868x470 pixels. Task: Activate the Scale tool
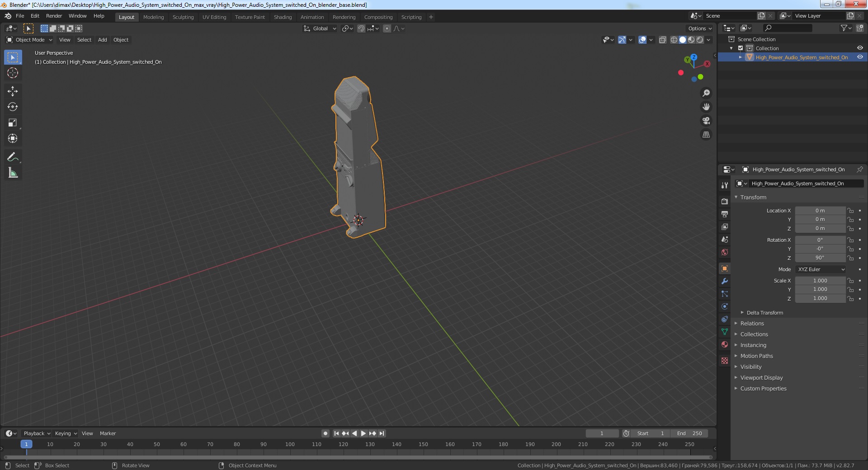pyautogui.click(x=13, y=123)
